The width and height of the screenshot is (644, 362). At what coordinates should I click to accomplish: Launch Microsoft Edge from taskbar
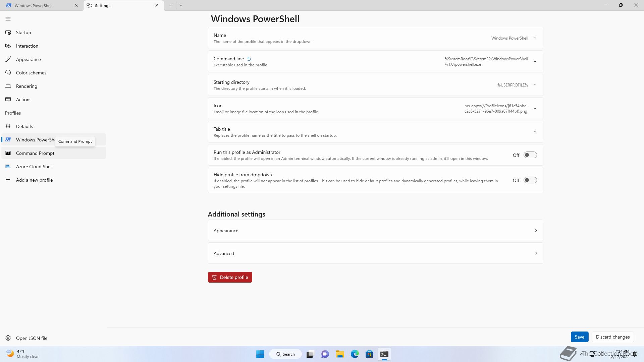click(355, 354)
